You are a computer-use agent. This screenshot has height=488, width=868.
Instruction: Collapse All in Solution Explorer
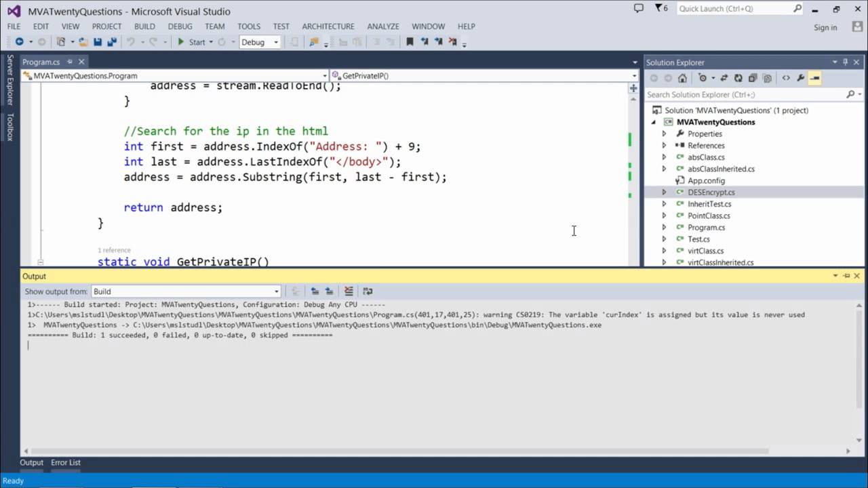[753, 78]
